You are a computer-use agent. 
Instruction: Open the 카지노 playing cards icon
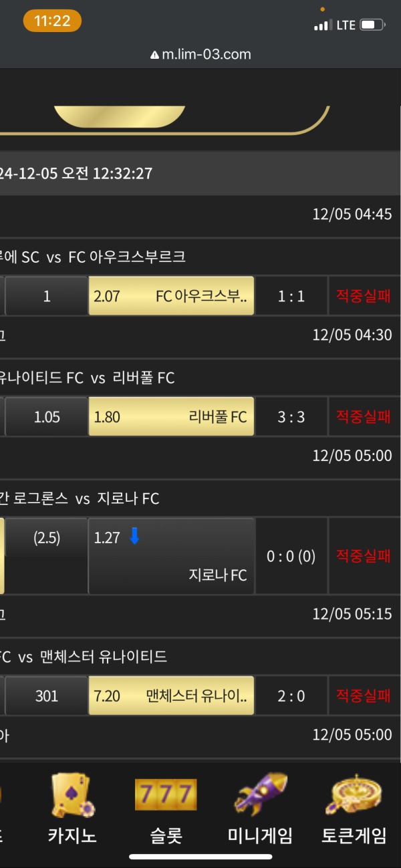click(72, 794)
